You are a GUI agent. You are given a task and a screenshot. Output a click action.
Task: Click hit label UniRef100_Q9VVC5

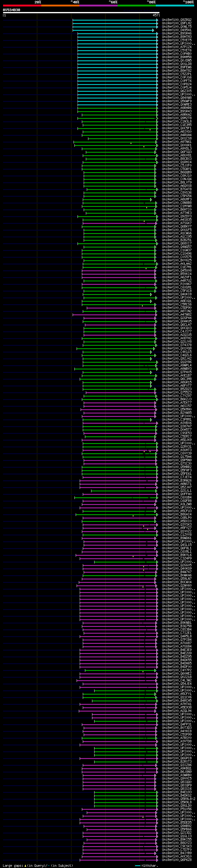177,779
